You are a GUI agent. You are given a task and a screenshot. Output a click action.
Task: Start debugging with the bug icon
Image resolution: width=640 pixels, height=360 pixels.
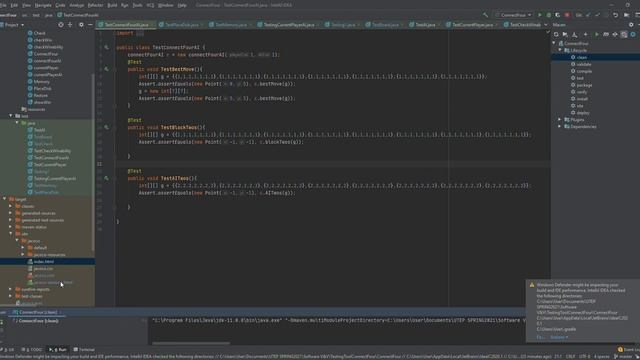click(549, 15)
